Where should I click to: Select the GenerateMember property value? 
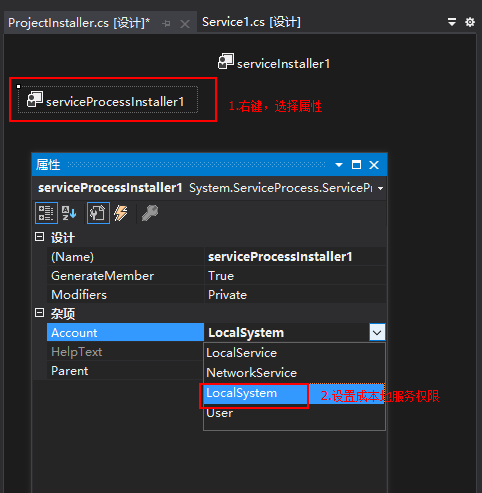point(295,276)
